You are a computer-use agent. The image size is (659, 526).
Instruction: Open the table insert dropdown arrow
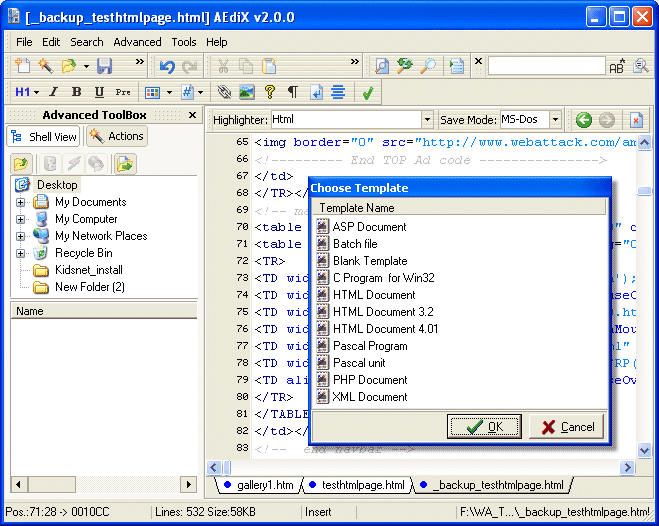[x=169, y=92]
